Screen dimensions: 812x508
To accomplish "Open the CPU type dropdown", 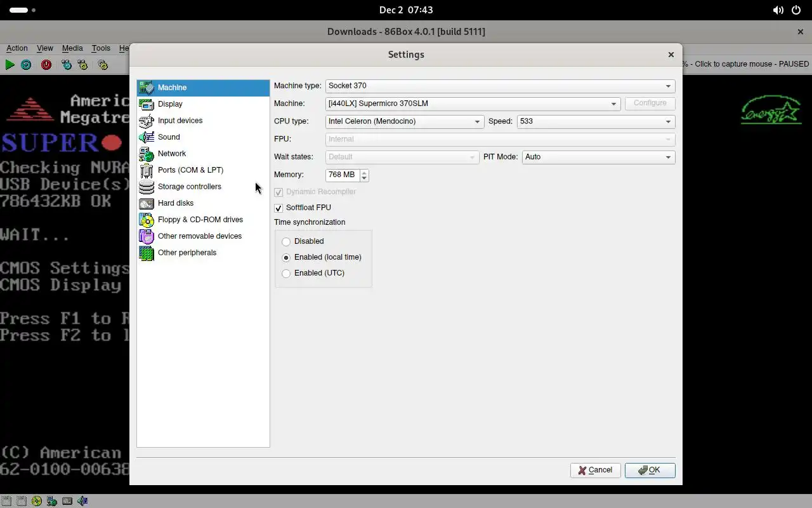I will [404, 121].
